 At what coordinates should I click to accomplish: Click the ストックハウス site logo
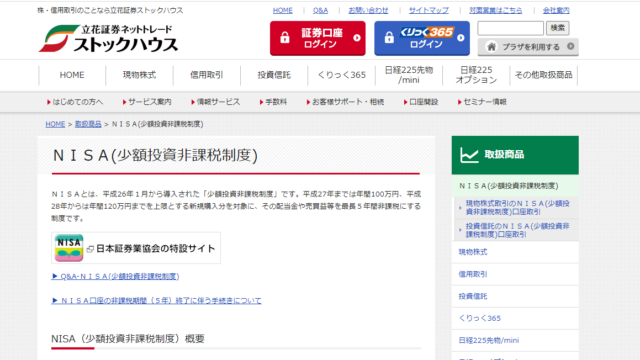[108, 39]
